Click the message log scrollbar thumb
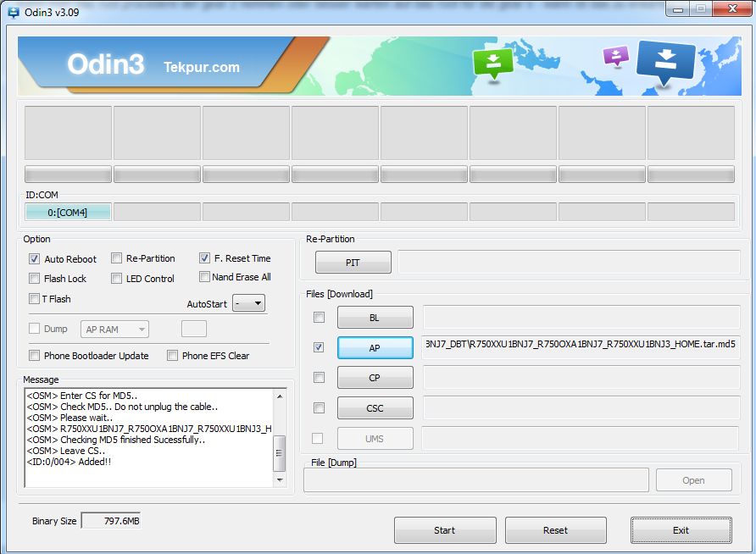The image size is (756, 554). [279, 453]
